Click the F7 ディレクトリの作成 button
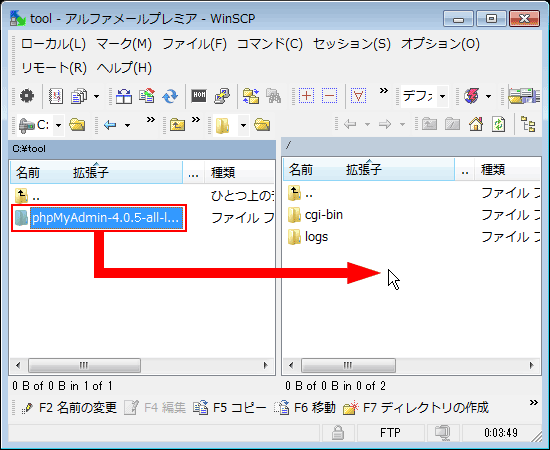The height and width of the screenshot is (450, 550). 416,408
